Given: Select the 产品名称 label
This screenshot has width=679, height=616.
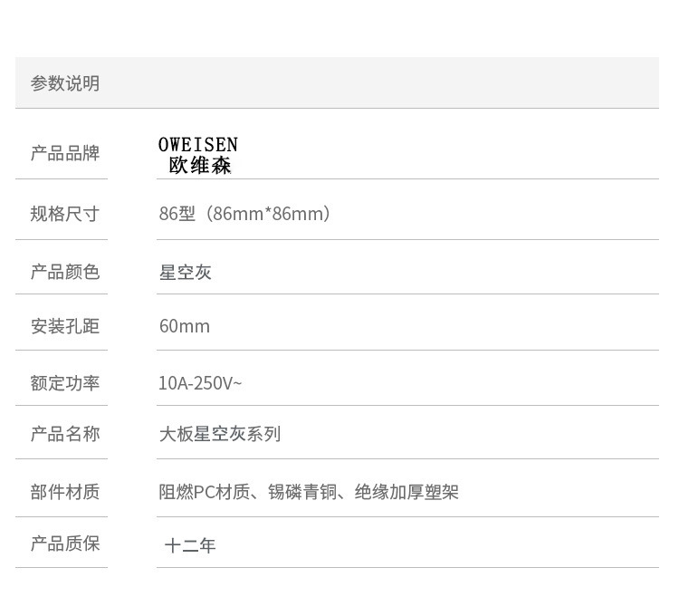Looking at the screenshot, I should 65,434.
